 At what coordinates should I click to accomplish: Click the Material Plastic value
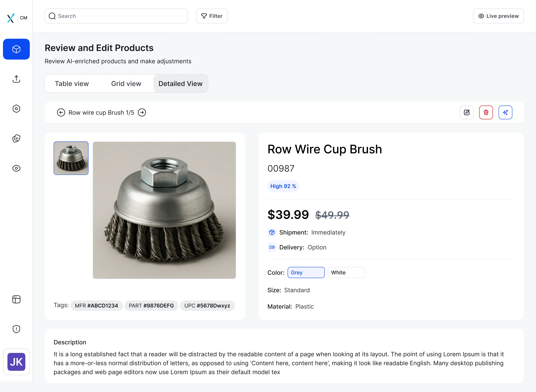click(305, 307)
